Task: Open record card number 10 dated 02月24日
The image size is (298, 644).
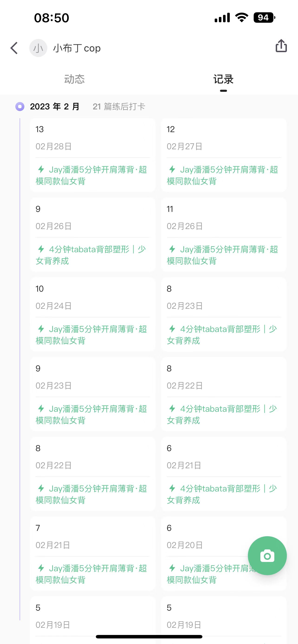Action: (93, 315)
